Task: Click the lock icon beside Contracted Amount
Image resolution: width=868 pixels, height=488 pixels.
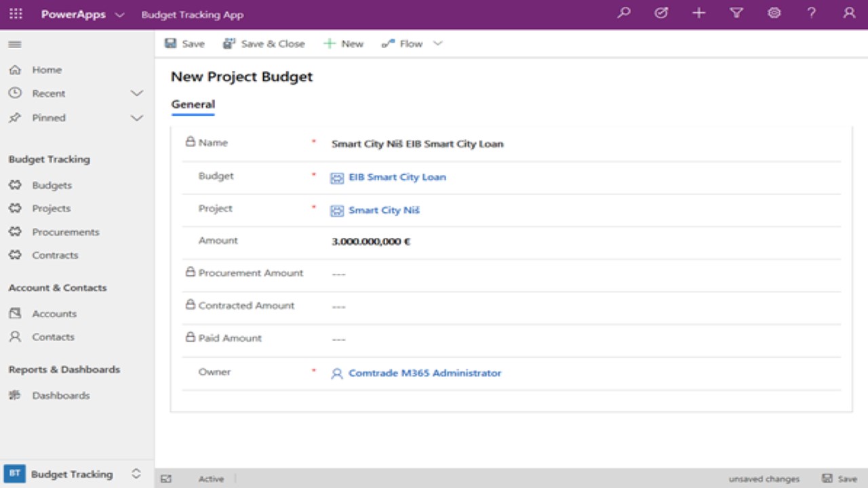Action: 191,304
